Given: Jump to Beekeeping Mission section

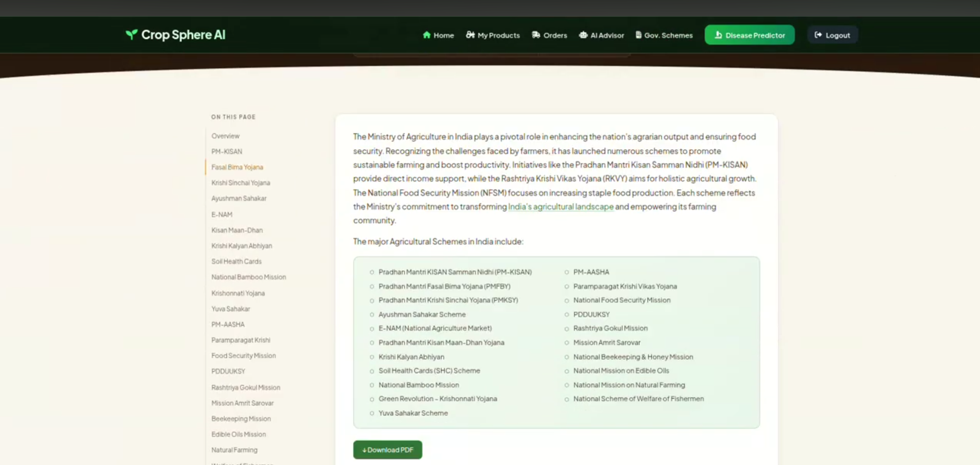Looking at the screenshot, I should (x=241, y=418).
